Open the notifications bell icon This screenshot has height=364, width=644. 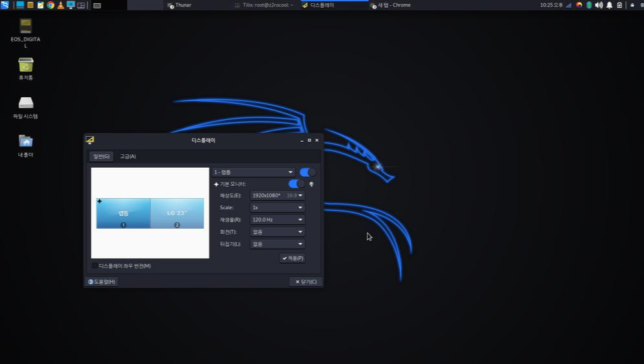tap(609, 5)
